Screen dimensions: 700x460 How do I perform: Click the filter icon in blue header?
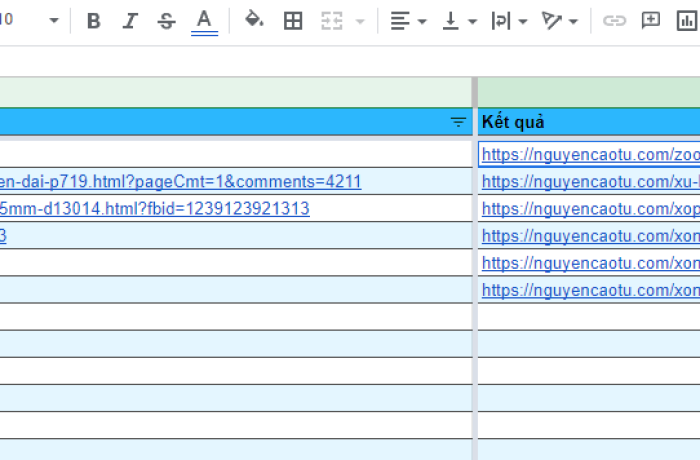(x=458, y=122)
